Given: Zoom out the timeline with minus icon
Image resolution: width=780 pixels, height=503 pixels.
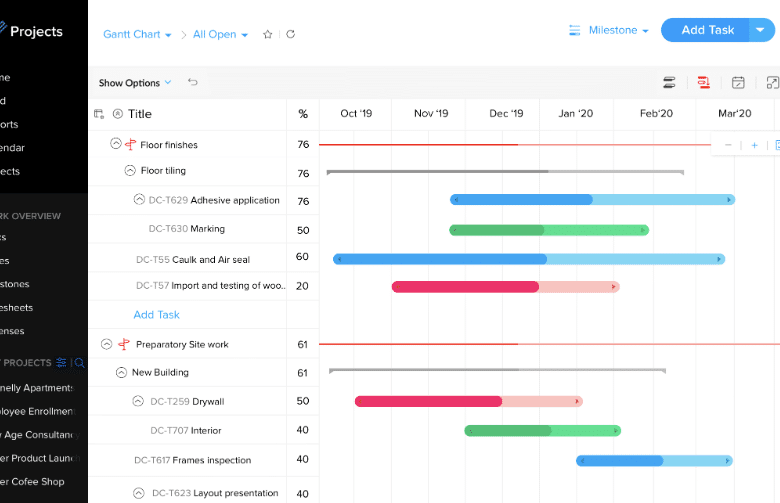Looking at the screenshot, I should click(x=728, y=146).
